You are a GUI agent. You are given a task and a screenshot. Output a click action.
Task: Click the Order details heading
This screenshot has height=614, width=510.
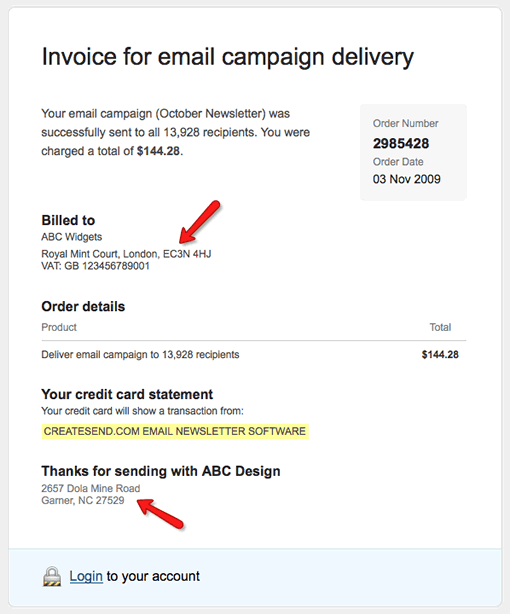point(83,306)
